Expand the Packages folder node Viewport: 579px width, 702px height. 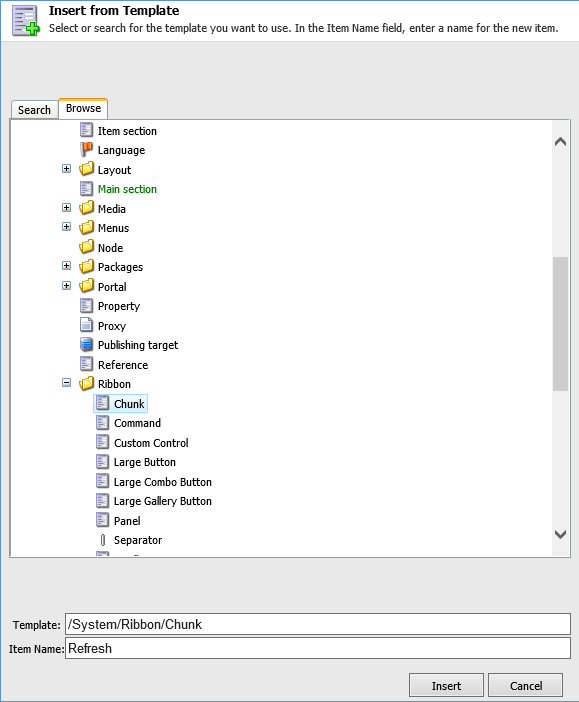point(66,265)
